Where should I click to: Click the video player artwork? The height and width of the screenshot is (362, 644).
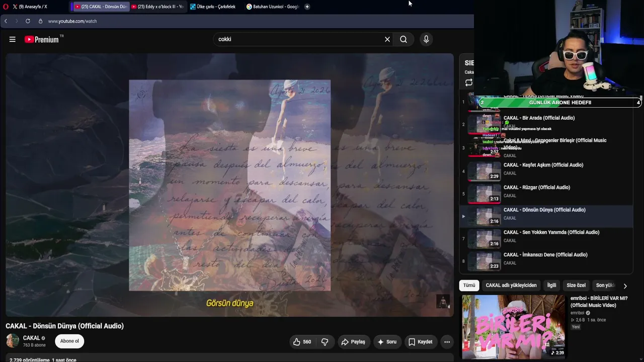point(230,185)
